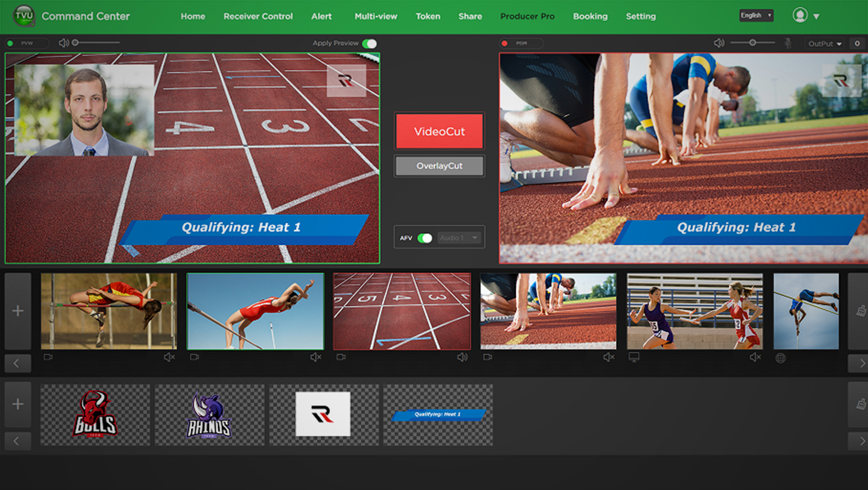Image resolution: width=868 pixels, height=490 pixels.
Task: Open the Producer Pro menu
Action: point(527,16)
